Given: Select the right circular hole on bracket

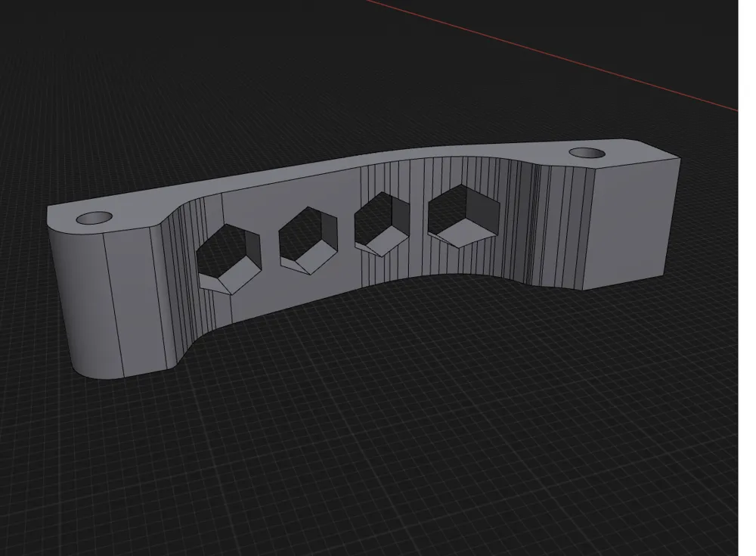Looking at the screenshot, I should click(x=587, y=153).
